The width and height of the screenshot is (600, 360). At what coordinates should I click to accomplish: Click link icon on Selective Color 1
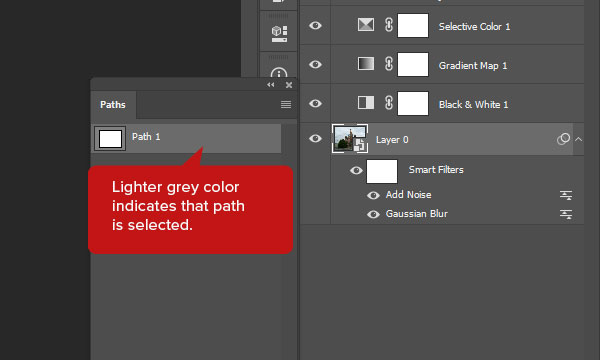click(388, 25)
